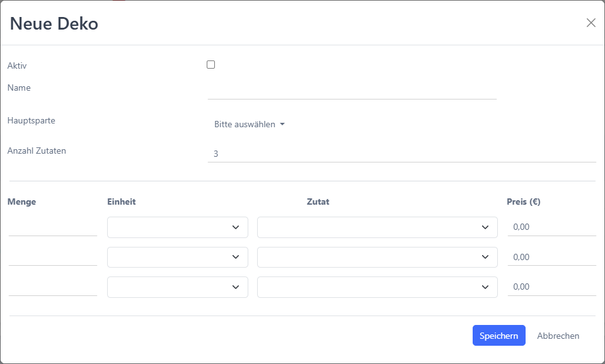Open the second row Einheit dropdown
Viewport: 605px width, 364px height.
[x=178, y=257]
